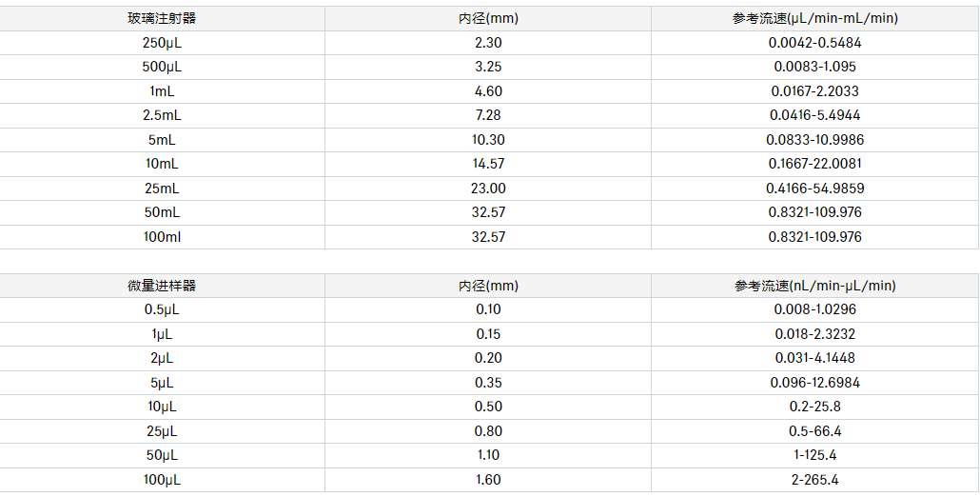Click the 玻璃注射器 column header
Screen dimensions: 980x497
[x=162, y=18]
